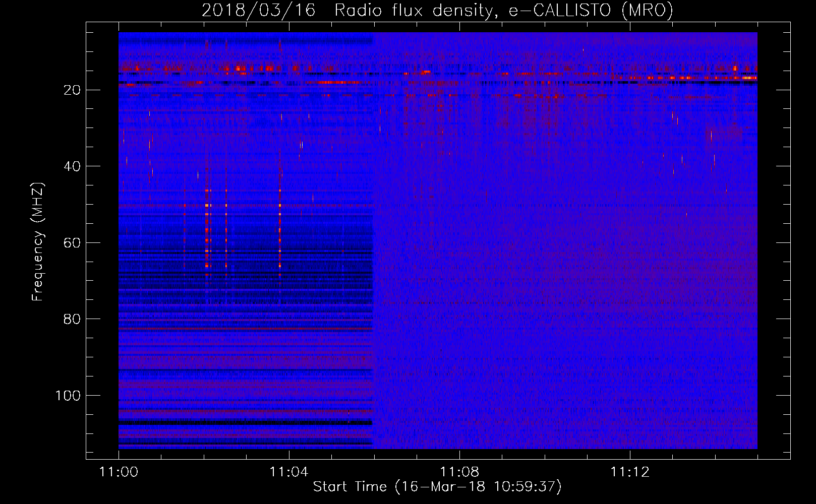
Task: Click the 100 frequency axis tick label
Action: pos(68,396)
